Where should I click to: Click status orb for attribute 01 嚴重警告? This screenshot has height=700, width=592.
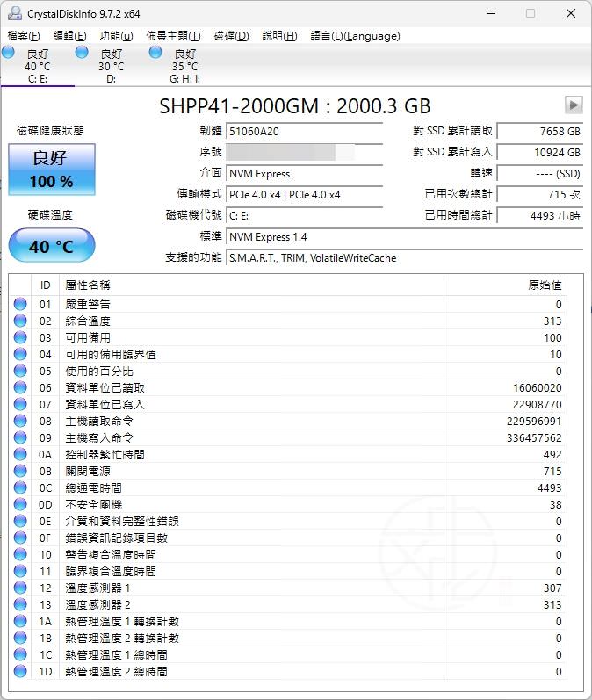point(20,304)
